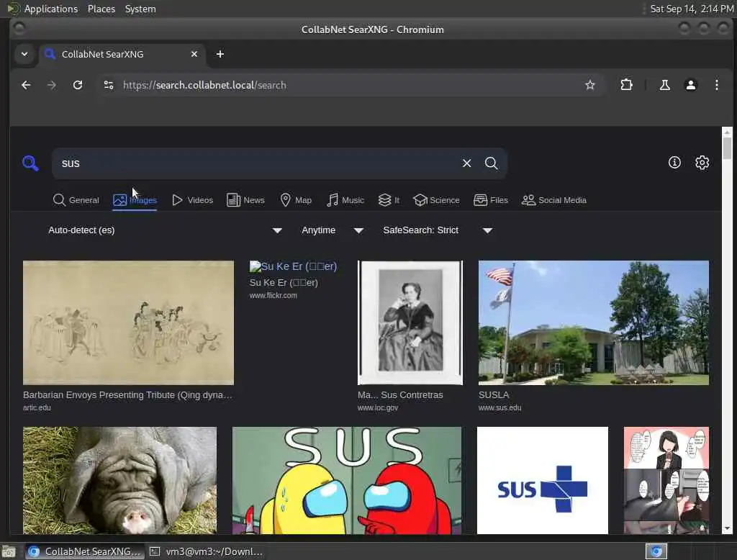The height and width of the screenshot is (560, 737).
Task: Click Barbarian Envoys Presenting Tribute title
Action: pyautogui.click(x=127, y=395)
